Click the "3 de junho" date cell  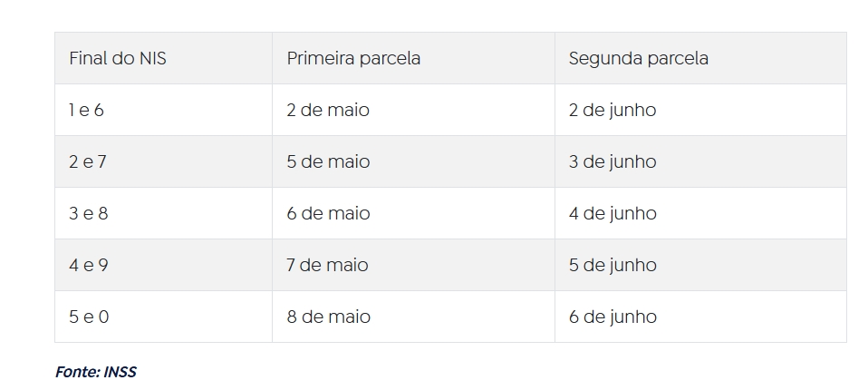(x=612, y=162)
